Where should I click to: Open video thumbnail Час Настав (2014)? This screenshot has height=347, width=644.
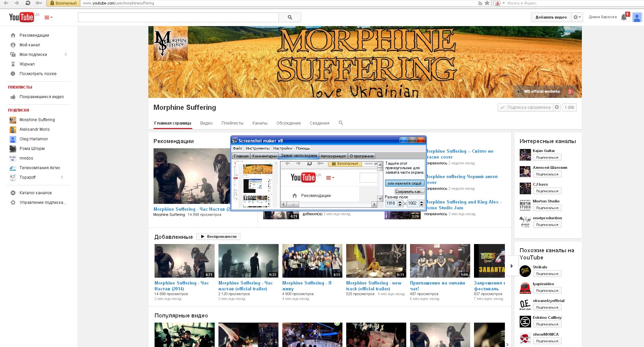[x=184, y=261]
